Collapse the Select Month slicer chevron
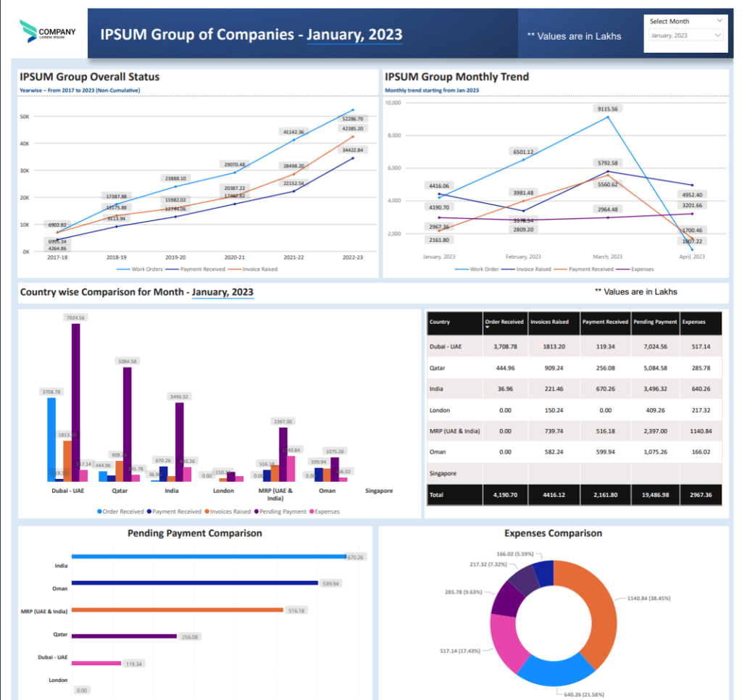 click(x=719, y=21)
